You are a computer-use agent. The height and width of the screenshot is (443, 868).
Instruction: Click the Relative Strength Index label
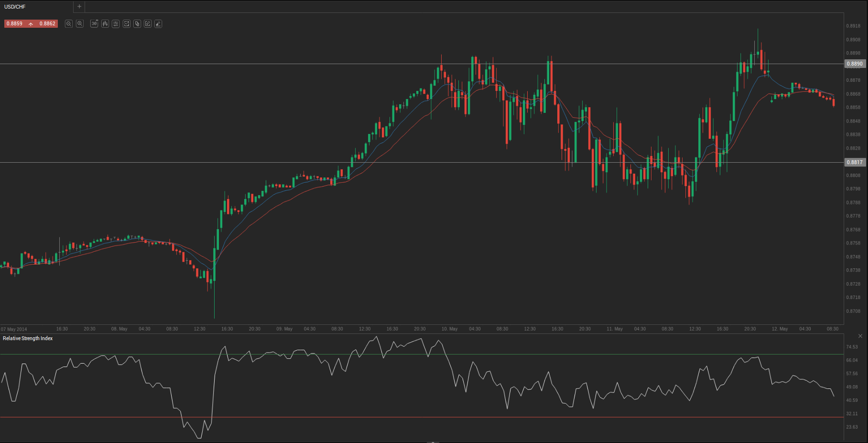tap(28, 338)
